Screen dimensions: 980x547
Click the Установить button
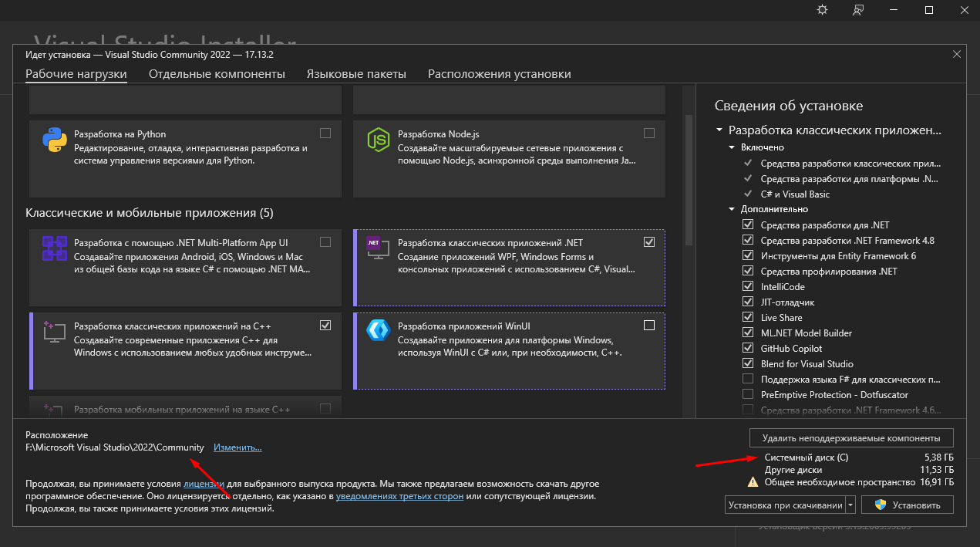point(907,505)
